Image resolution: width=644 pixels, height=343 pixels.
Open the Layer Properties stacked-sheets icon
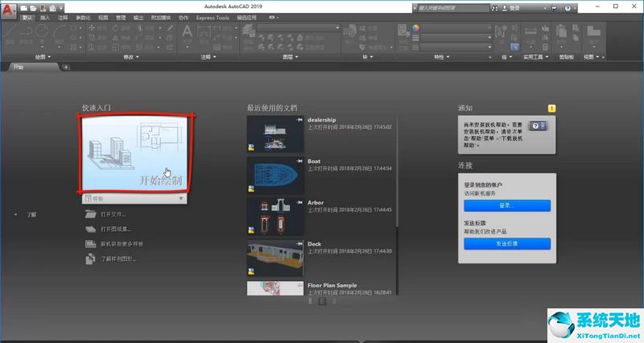248,31
